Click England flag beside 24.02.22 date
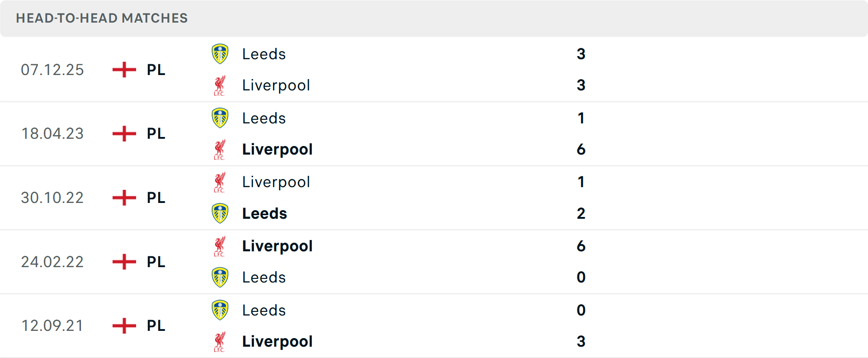Screen dimensions: 868x358 [x=124, y=262]
